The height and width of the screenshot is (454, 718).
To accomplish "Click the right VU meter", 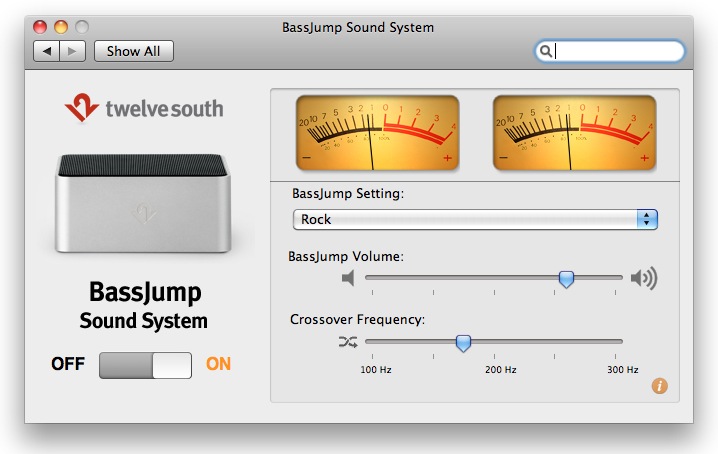I will (x=574, y=132).
